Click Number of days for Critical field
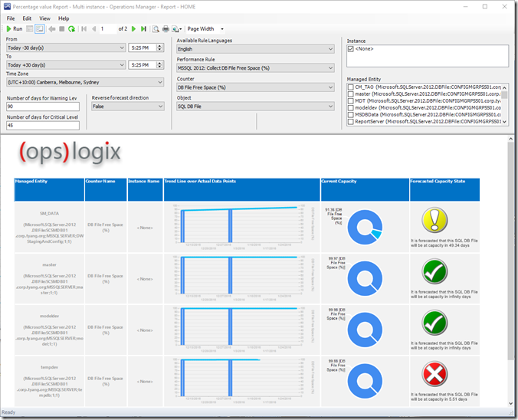The image size is (518, 420). coord(43,126)
